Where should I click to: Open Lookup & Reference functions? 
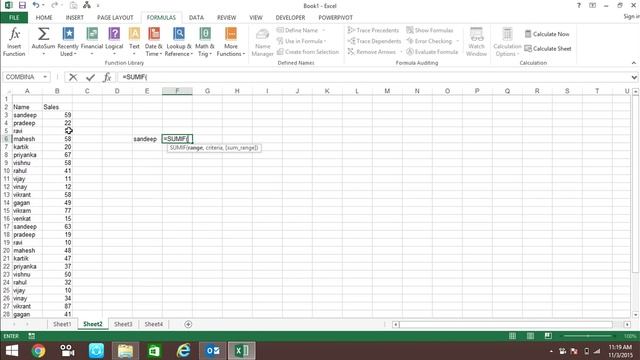(x=179, y=42)
